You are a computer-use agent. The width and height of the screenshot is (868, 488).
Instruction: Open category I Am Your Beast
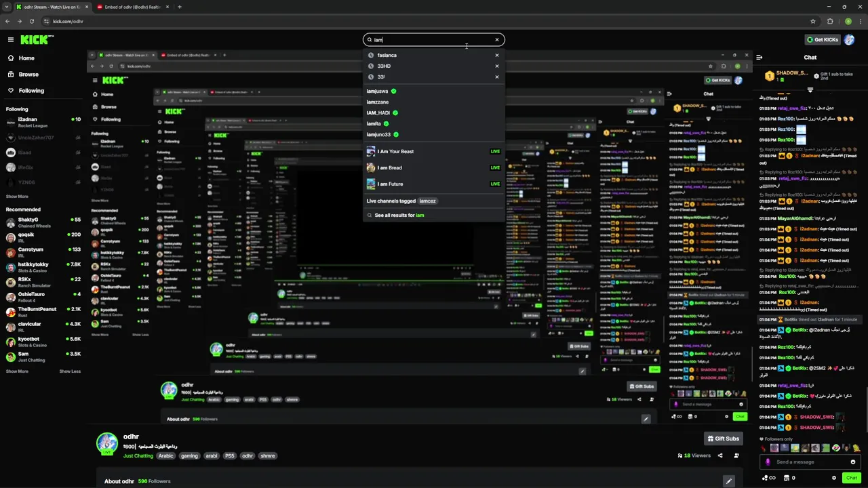pyautogui.click(x=434, y=152)
